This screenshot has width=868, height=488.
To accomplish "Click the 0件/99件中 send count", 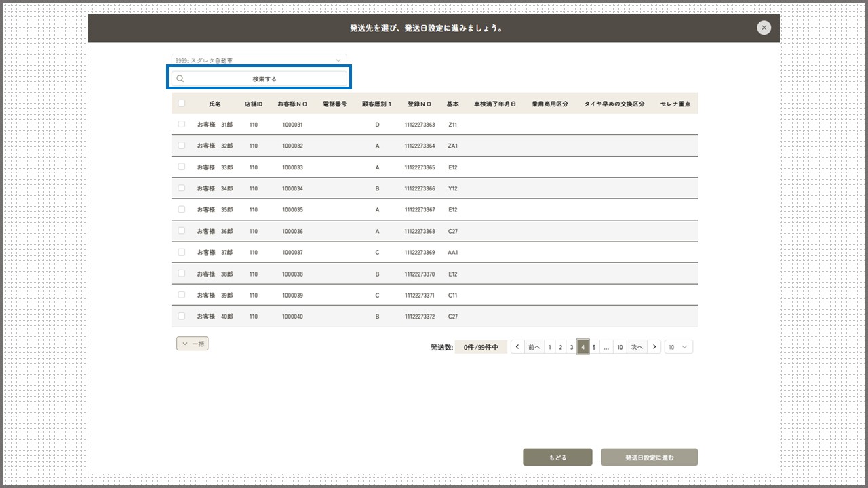I will pyautogui.click(x=481, y=347).
